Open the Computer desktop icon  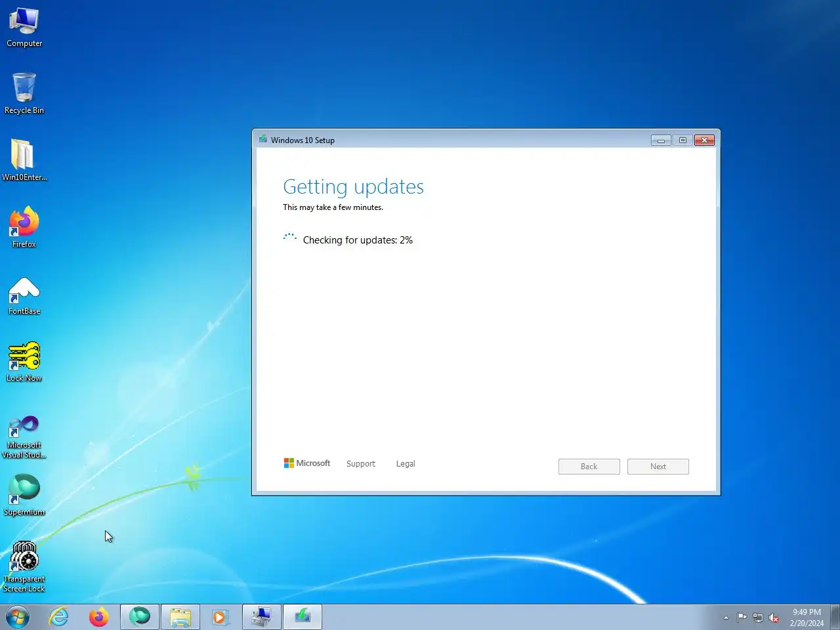point(24,28)
